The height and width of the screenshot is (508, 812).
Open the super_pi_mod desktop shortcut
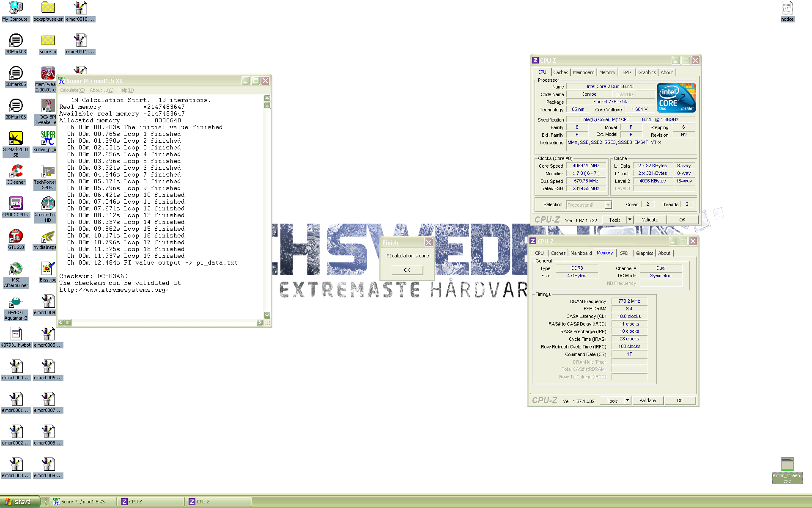click(x=46, y=142)
